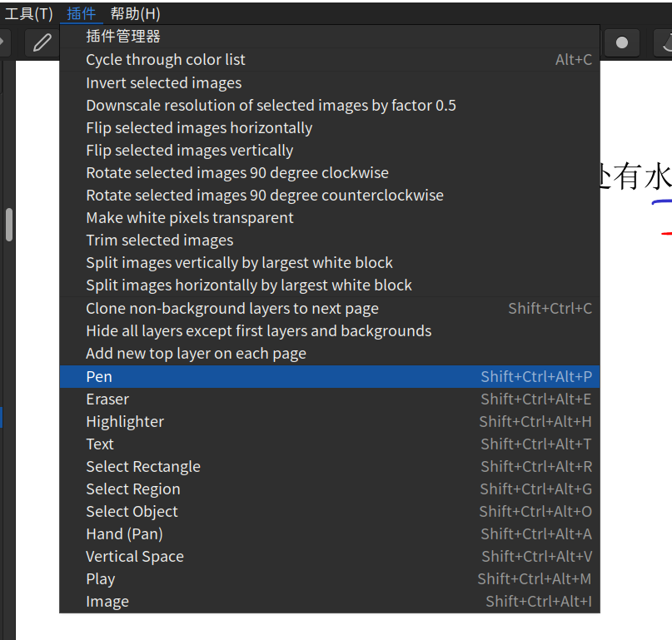
Task: Select the Highlighter plugin entry
Action: point(330,421)
